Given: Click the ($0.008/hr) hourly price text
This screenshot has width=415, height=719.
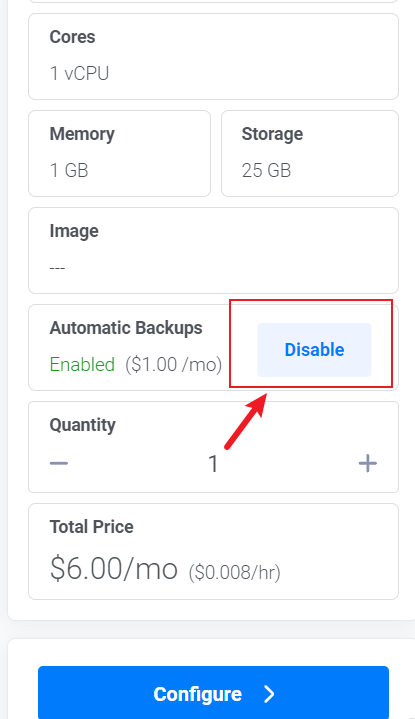Looking at the screenshot, I should 234,572.
